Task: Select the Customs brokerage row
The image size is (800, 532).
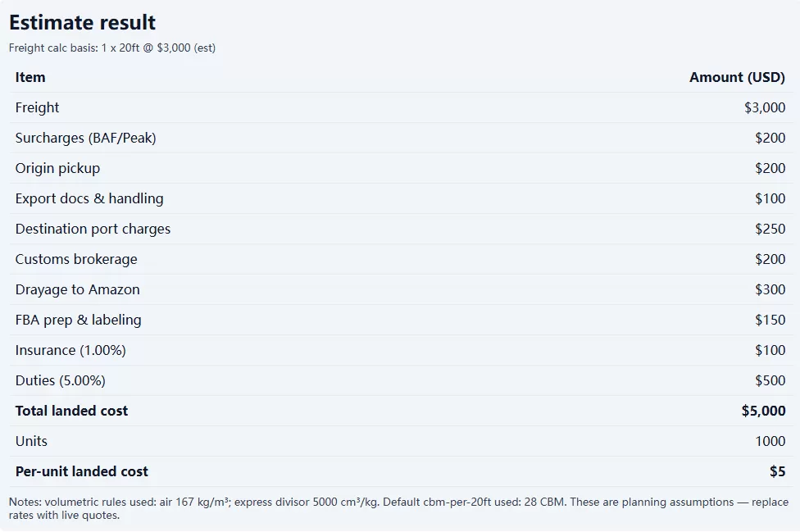Action: (x=401, y=259)
